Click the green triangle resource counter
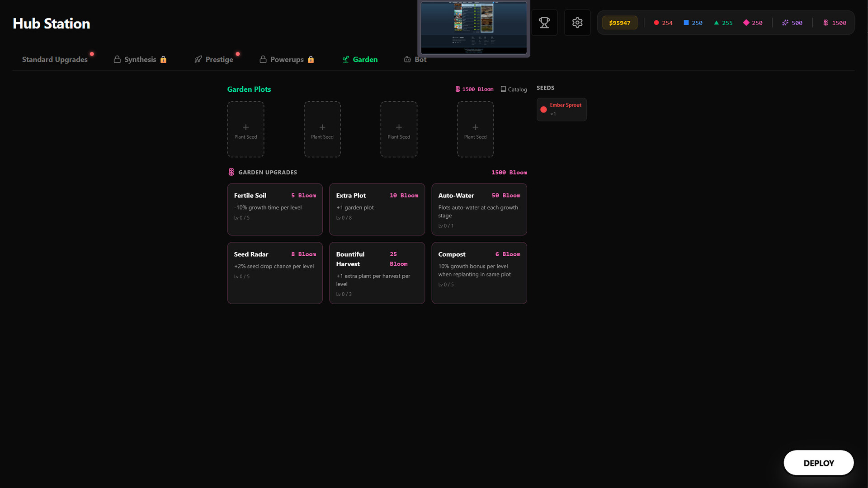868x488 pixels. pyautogui.click(x=723, y=23)
